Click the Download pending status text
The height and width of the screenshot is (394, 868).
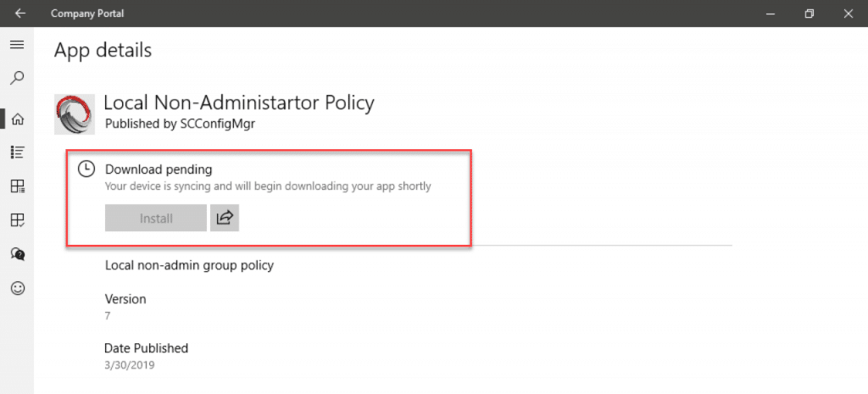click(159, 169)
